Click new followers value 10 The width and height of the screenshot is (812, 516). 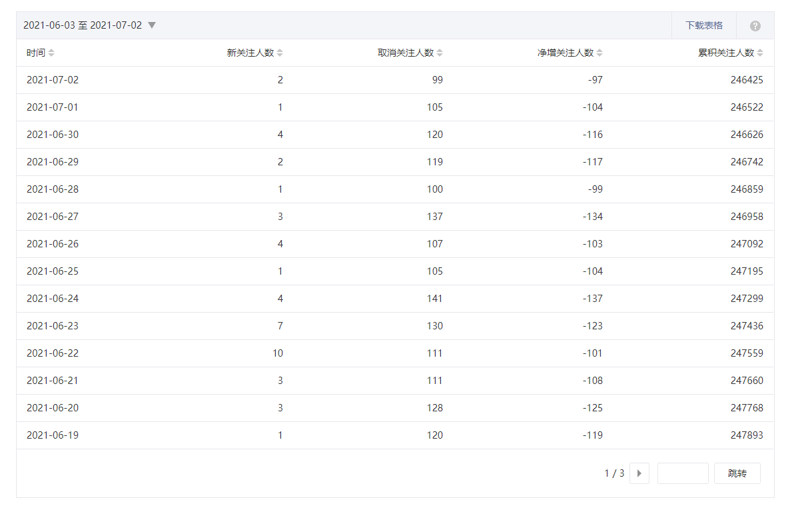coord(277,353)
